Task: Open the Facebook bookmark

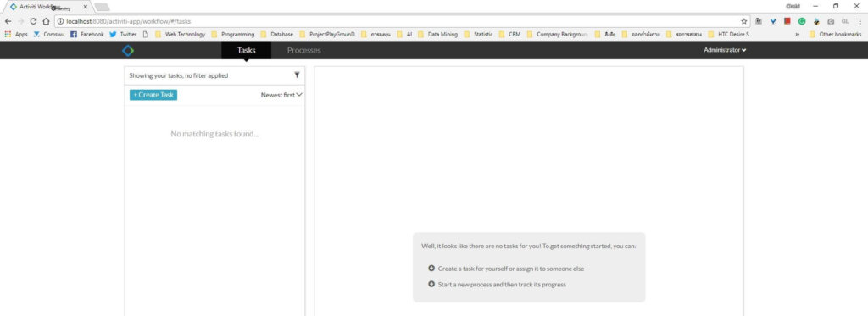Action: [x=87, y=35]
